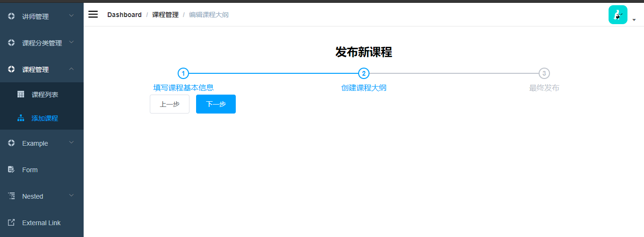Click step 3 circle in stepper
This screenshot has width=644, height=237.
pos(544,73)
